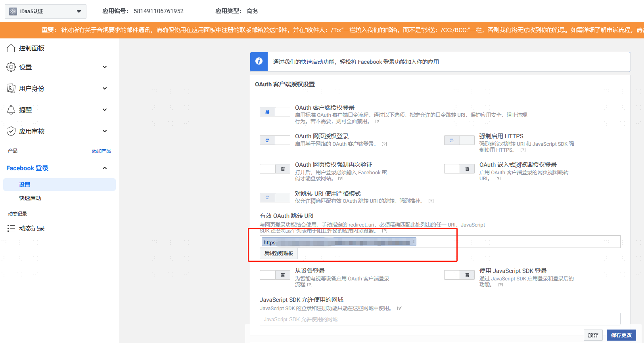Viewport: 644px width, 343px height.
Task: Click the 应用审核 shield check icon
Action: point(11,131)
